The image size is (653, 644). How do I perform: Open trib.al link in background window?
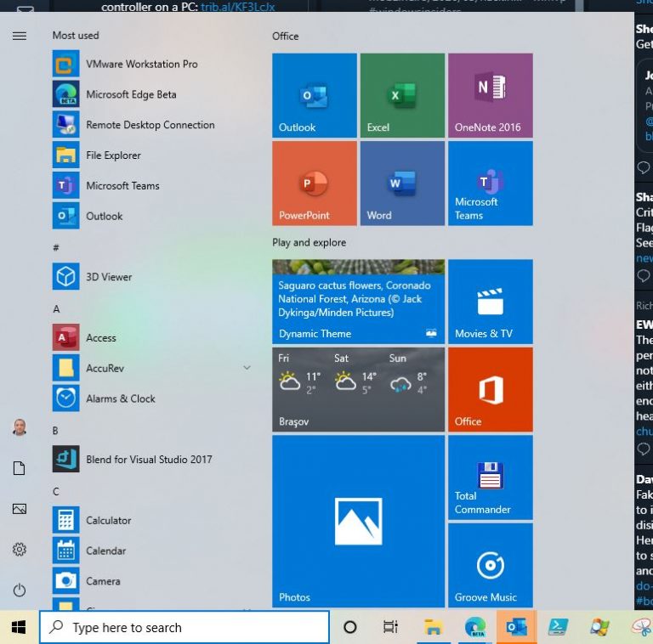tap(238, 7)
